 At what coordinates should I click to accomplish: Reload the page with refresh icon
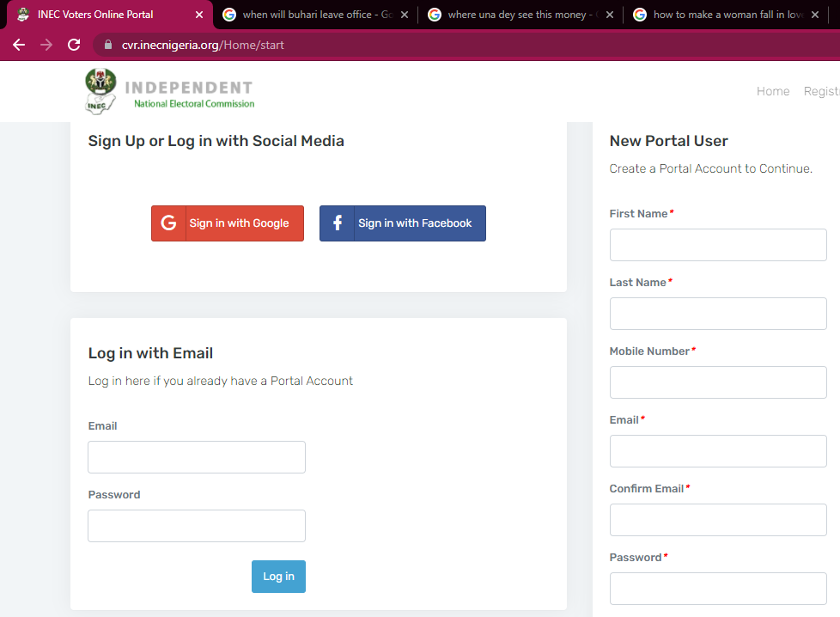click(74, 45)
